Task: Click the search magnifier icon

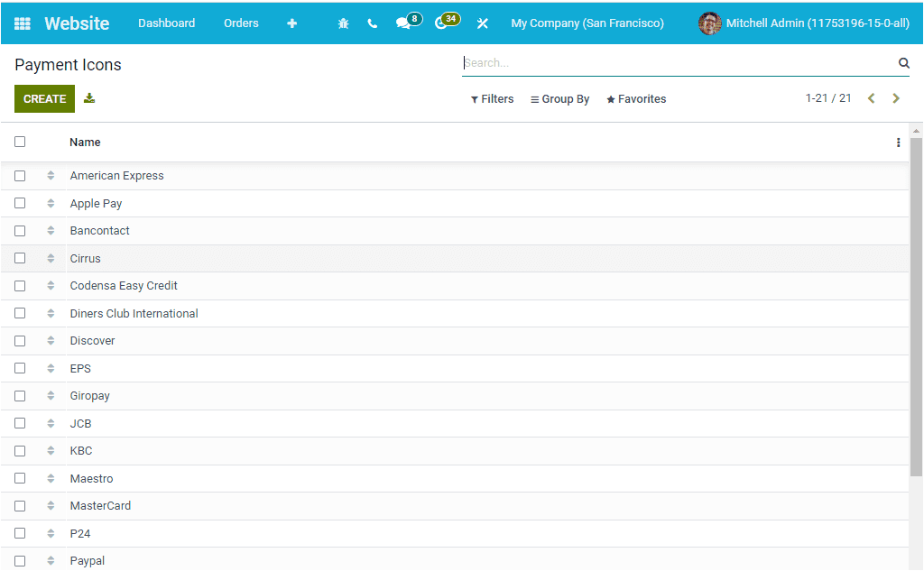Action: pos(903,62)
